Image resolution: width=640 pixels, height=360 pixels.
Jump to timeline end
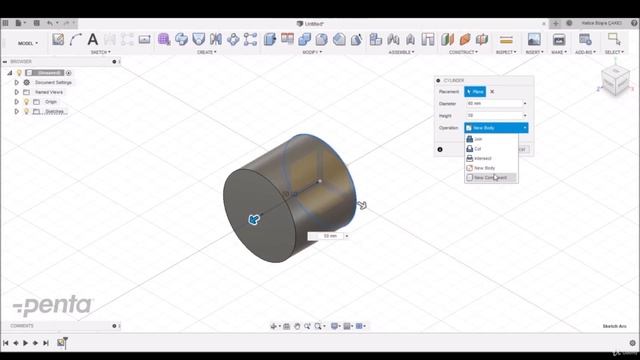46,343
